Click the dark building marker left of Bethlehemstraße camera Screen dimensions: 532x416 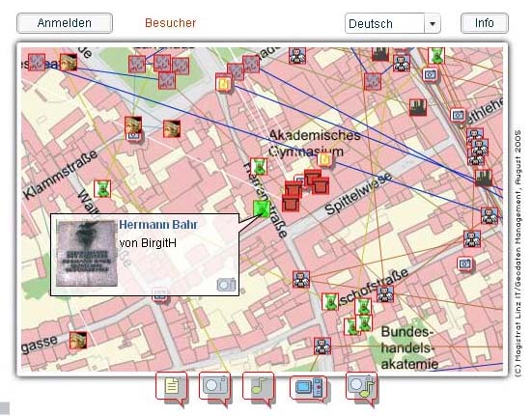418,107
